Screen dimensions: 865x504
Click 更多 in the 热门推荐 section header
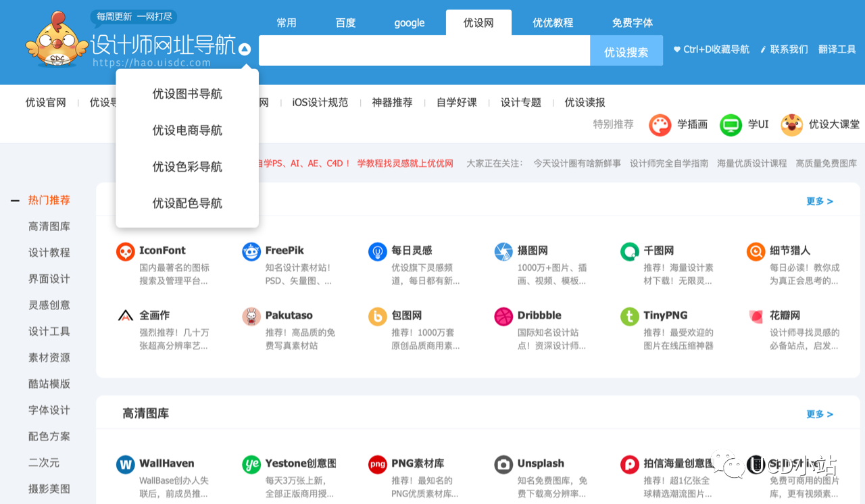[x=820, y=201]
